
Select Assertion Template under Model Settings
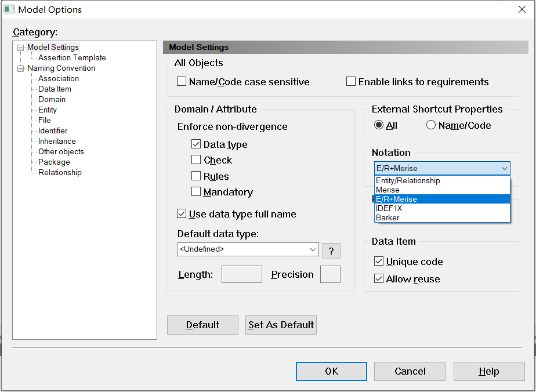point(71,57)
